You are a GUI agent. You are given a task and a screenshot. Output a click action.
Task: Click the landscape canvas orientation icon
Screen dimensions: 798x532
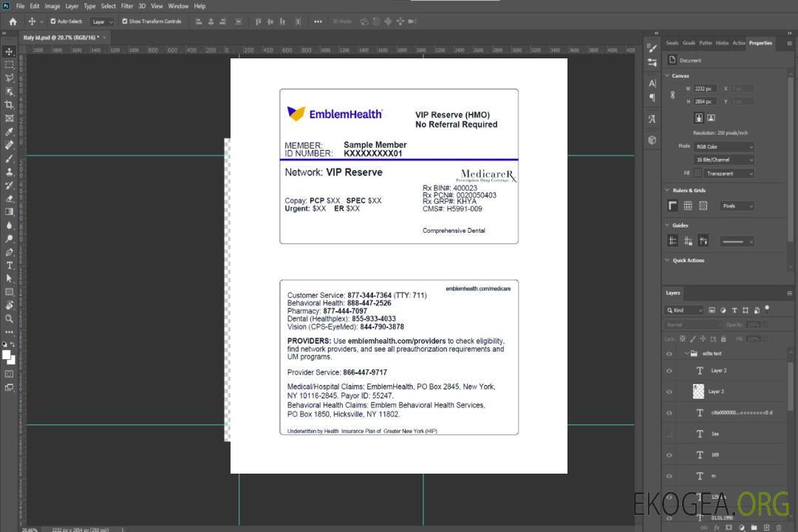click(711, 117)
